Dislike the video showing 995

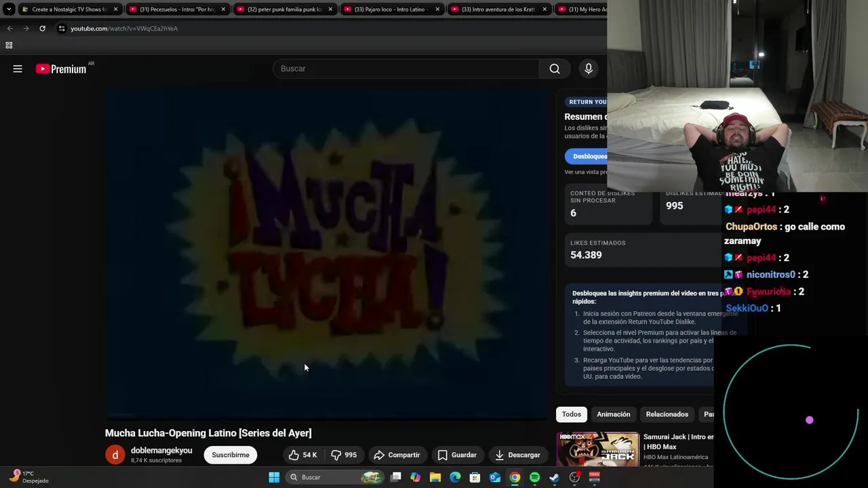point(344,455)
